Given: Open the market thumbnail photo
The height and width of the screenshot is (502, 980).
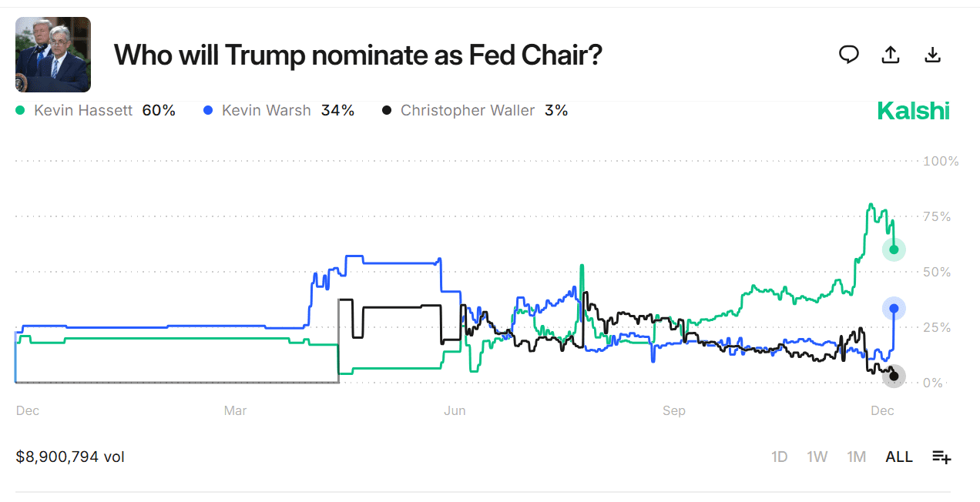Looking at the screenshot, I should [53, 55].
